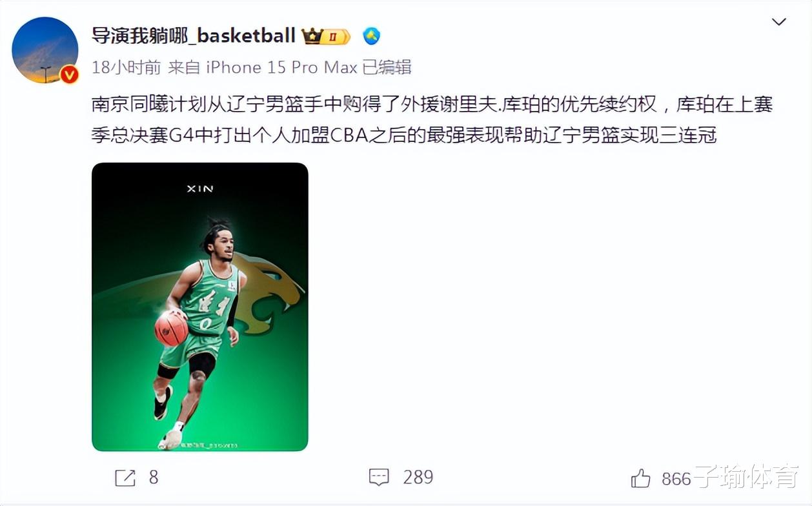
Task: Like the post with thumbs-up icon
Action: 640,478
